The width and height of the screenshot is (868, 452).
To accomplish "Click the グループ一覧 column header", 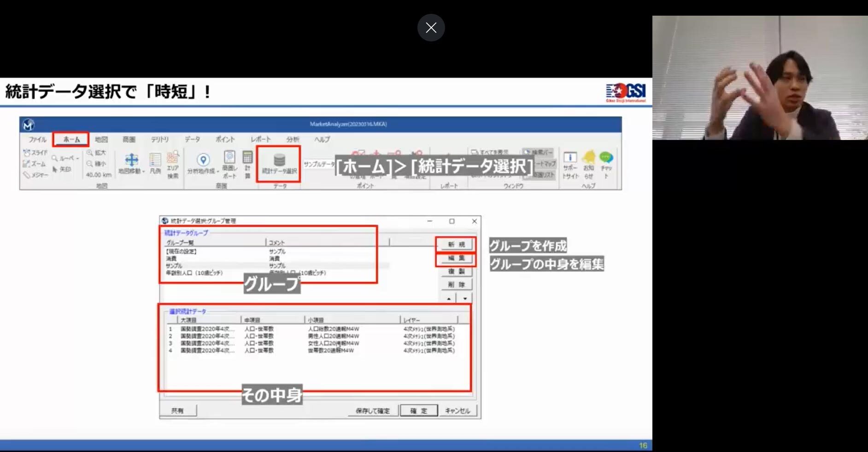I will (x=215, y=243).
